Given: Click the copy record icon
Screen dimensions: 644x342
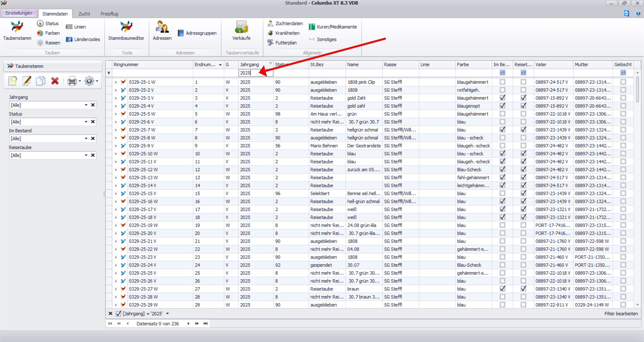Looking at the screenshot, I should (x=41, y=81).
